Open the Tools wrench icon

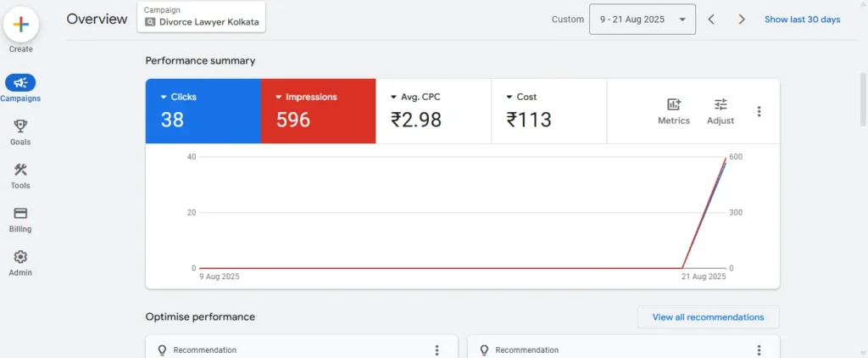click(20, 170)
